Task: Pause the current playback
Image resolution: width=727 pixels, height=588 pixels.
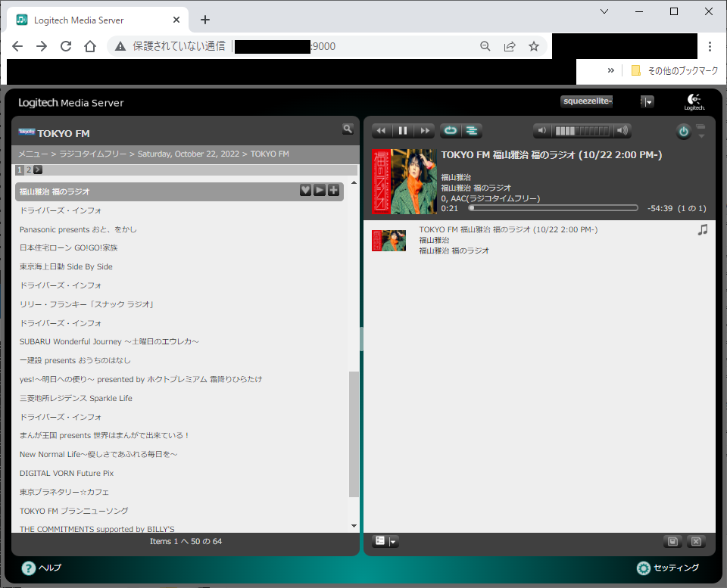Action: (x=402, y=131)
